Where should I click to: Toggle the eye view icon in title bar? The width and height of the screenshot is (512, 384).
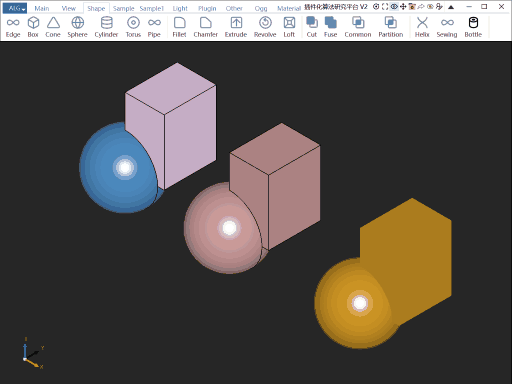click(x=394, y=7)
